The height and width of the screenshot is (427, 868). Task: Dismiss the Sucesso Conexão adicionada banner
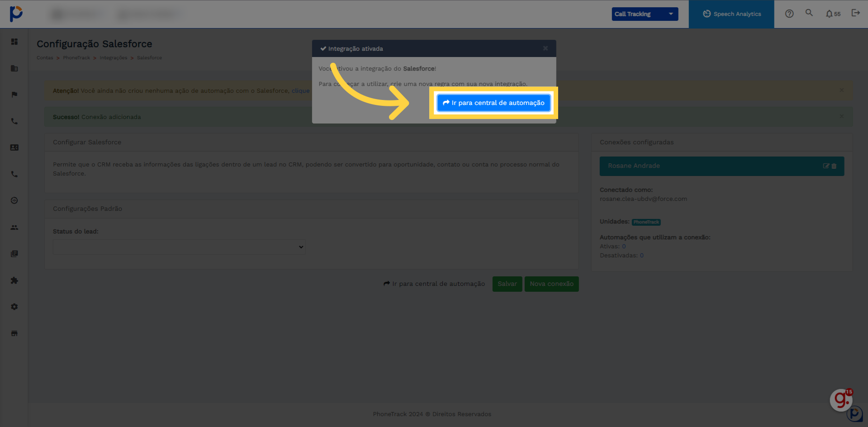[842, 116]
